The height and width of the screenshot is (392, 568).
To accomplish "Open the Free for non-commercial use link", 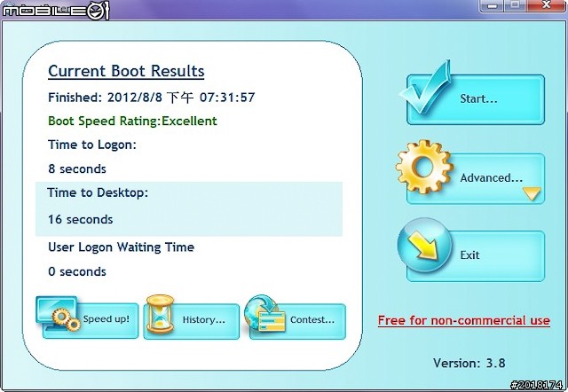I will click(x=463, y=320).
